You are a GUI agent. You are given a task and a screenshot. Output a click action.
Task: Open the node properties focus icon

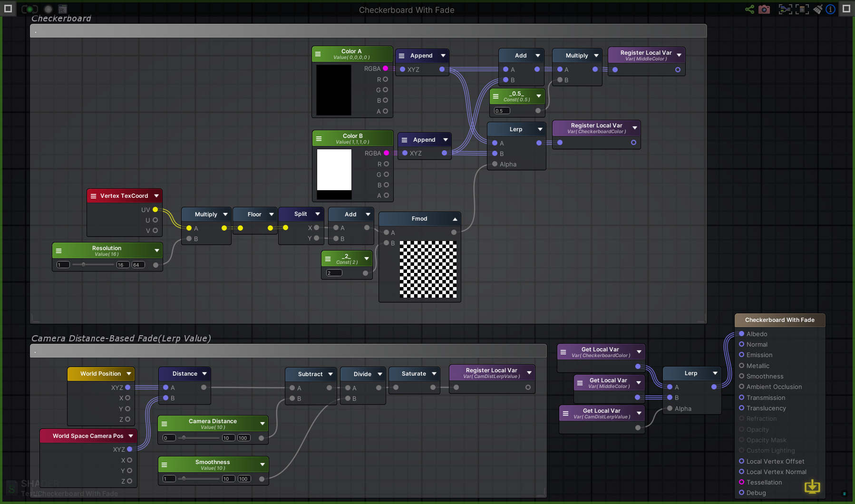coord(802,9)
